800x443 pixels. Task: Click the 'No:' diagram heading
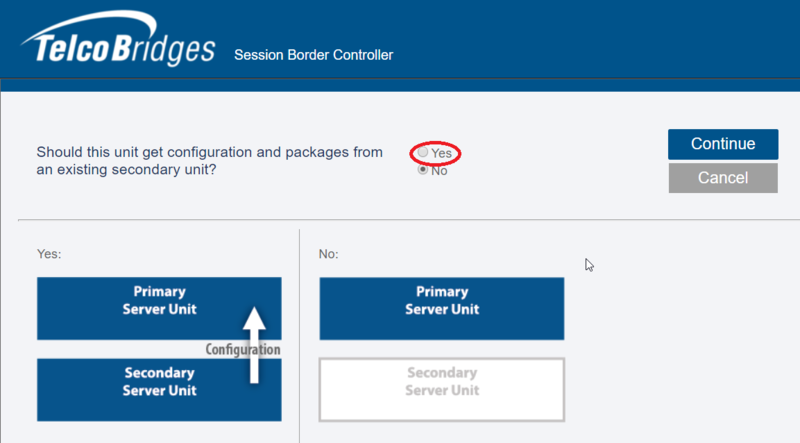click(329, 254)
